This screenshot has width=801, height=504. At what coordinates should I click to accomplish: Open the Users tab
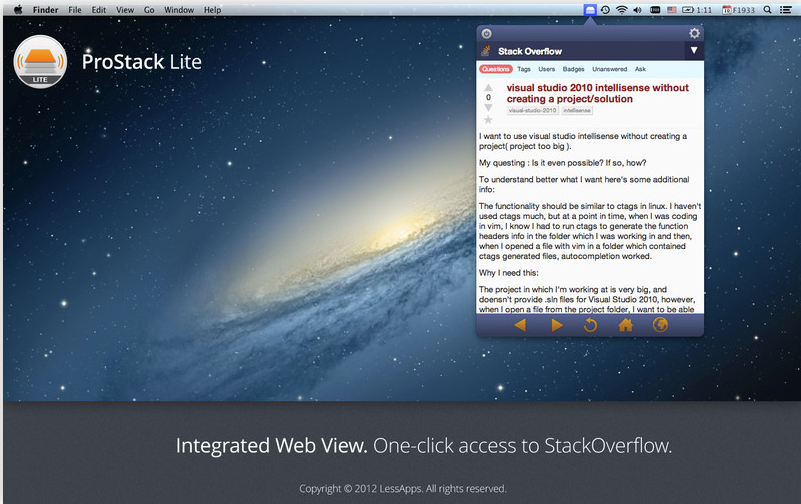coord(546,69)
